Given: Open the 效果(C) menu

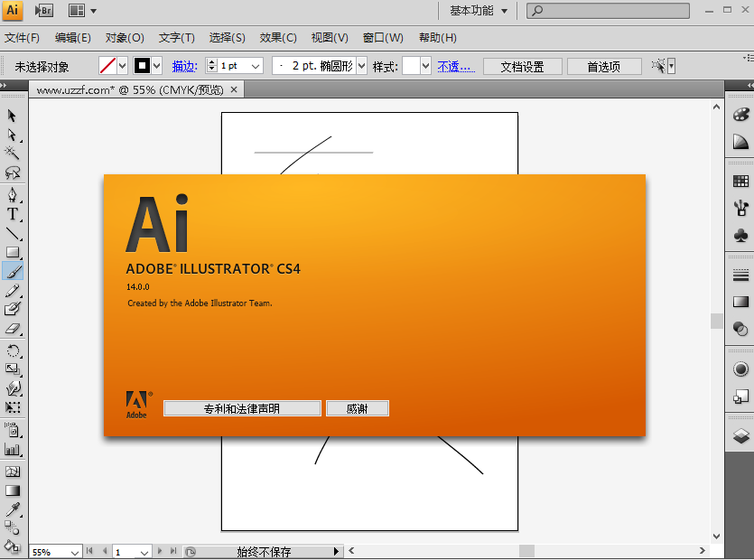Looking at the screenshot, I should pos(278,38).
